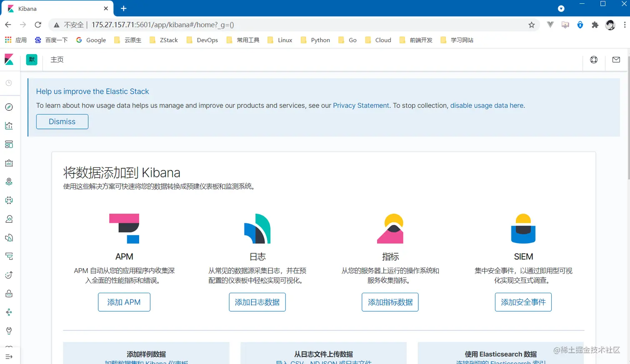
Task: Click the 日志 logo graphic
Action: [257, 228]
